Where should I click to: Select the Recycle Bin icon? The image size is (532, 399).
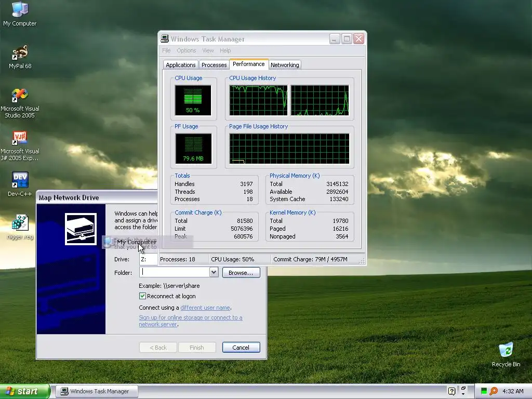coord(506,354)
